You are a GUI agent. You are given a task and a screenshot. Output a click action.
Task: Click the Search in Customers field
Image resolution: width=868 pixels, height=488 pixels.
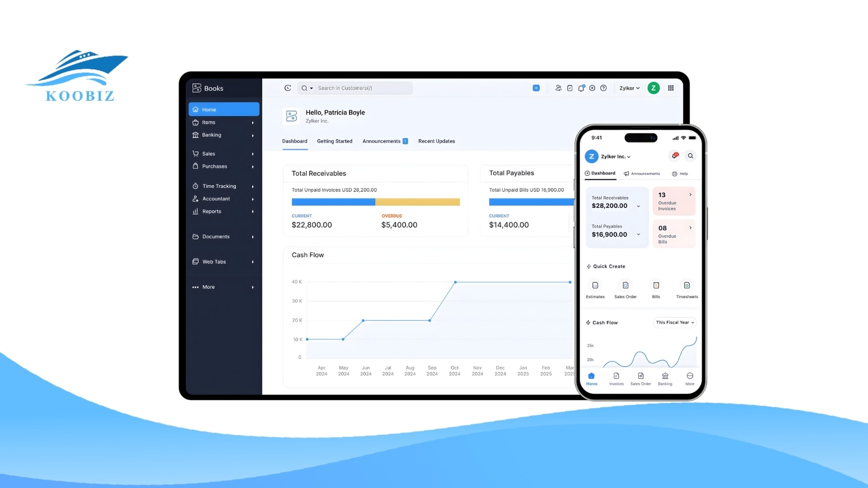tap(362, 88)
